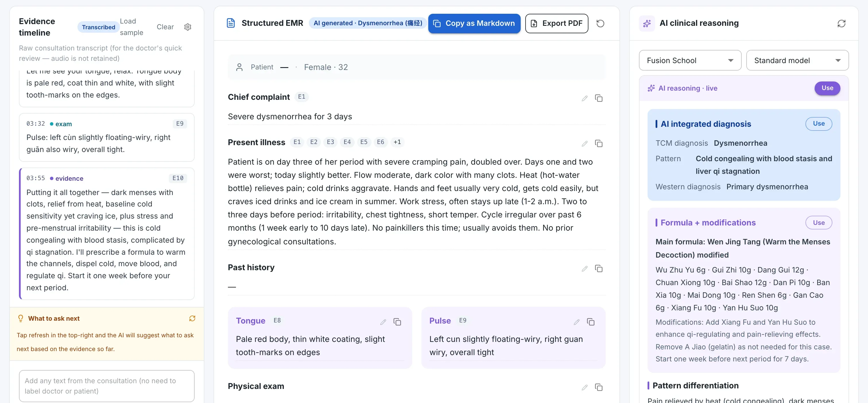The height and width of the screenshot is (403, 868).
Task: Open the Standard model dropdown
Action: [x=797, y=60]
